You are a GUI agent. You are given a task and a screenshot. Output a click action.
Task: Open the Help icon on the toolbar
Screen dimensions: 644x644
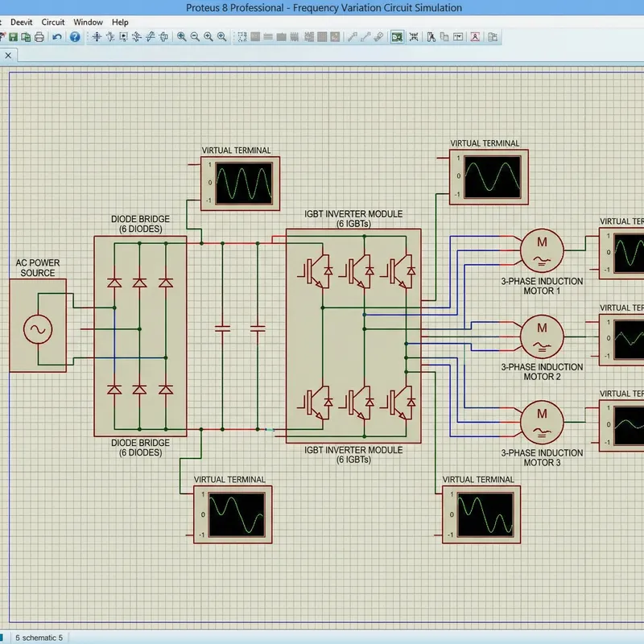[x=74, y=35]
